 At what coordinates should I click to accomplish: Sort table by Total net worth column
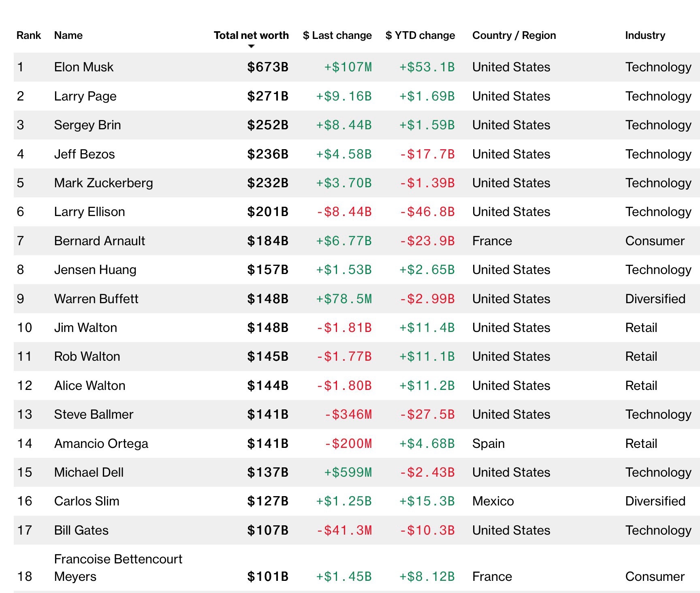251,35
